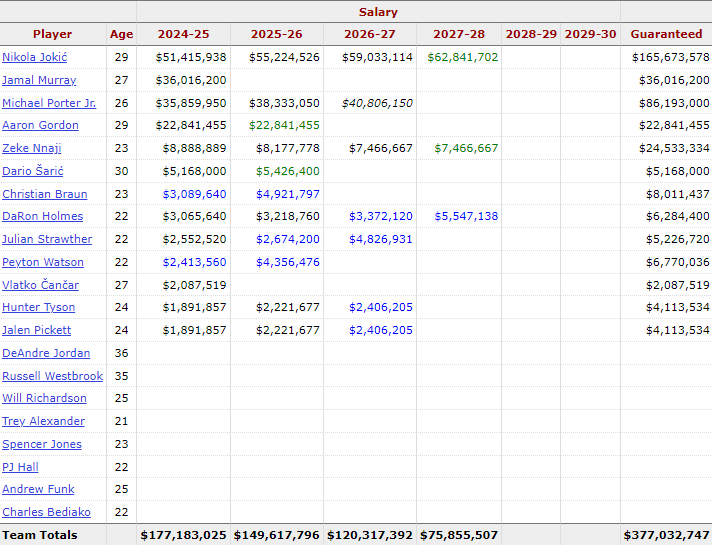Click Christian Braun's $4,921,797 salary
The image size is (712, 545).
tap(288, 194)
